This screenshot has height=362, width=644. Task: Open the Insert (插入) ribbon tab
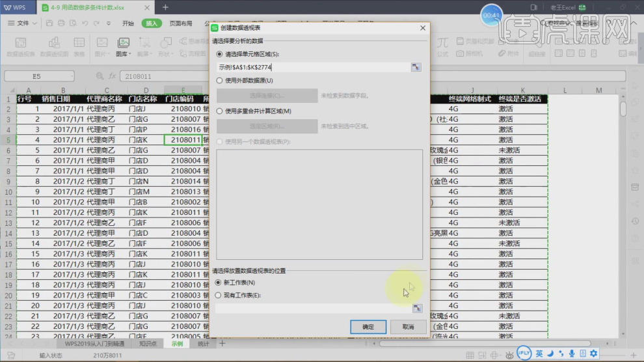click(x=152, y=23)
